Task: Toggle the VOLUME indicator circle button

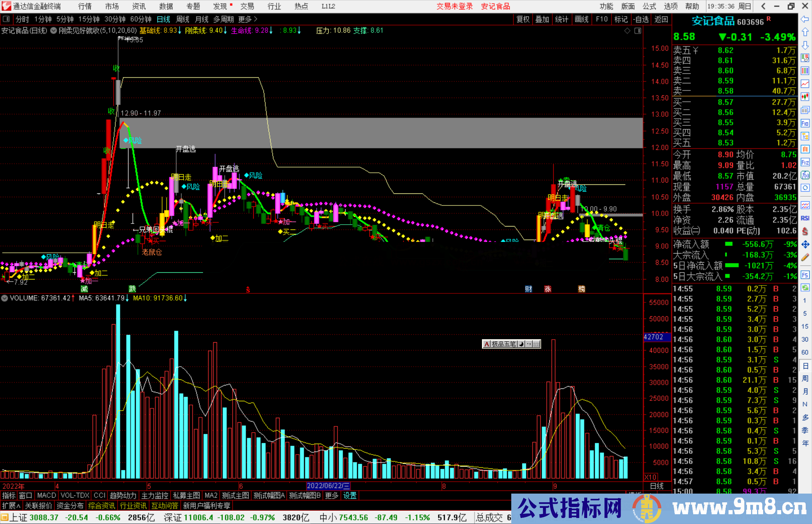Action: (x=5, y=298)
